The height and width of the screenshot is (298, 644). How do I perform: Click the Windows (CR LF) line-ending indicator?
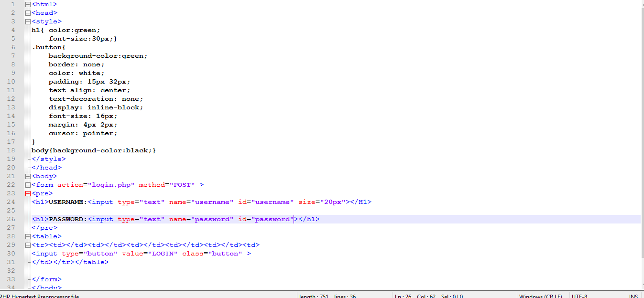pyautogui.click(x=541, y=296)
